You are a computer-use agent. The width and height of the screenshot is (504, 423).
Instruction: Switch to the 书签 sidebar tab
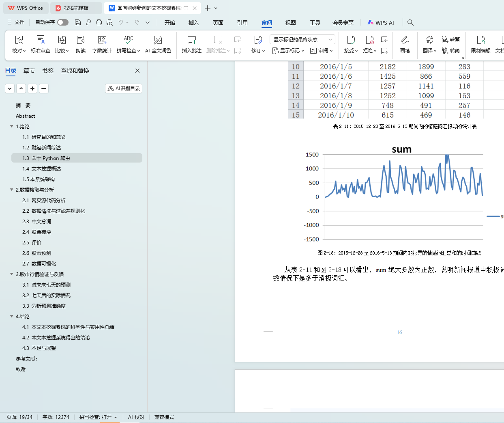48,71
